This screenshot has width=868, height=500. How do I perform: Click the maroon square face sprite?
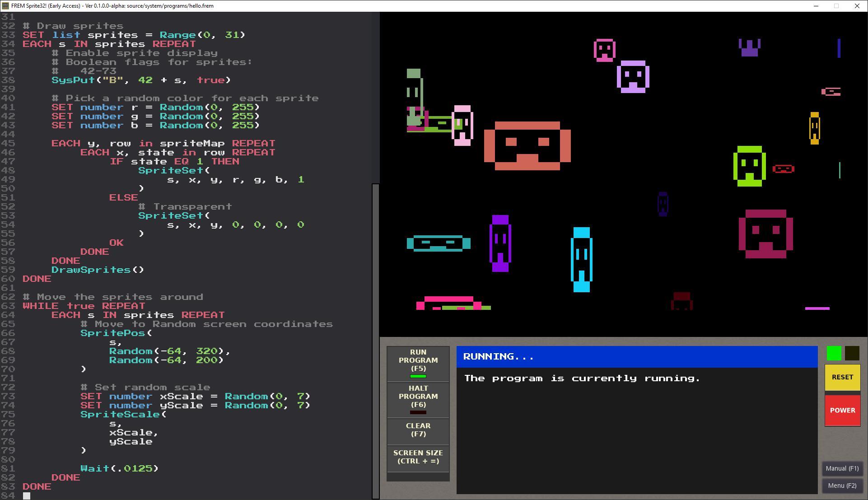tap(765, 234)
